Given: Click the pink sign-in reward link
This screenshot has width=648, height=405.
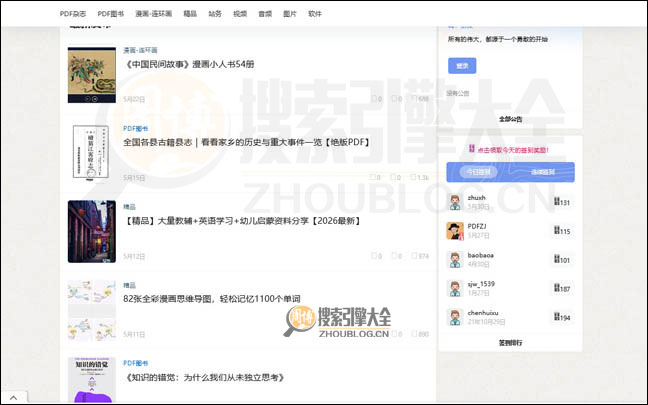Looking at the screenshot, I should [x=513, y=150].
